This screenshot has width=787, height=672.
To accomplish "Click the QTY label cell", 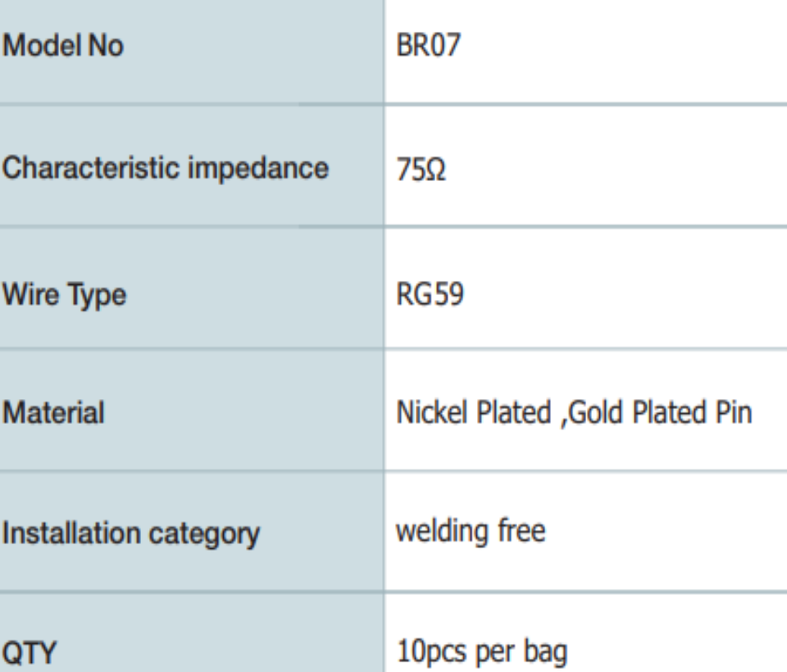I will [30, 653].
